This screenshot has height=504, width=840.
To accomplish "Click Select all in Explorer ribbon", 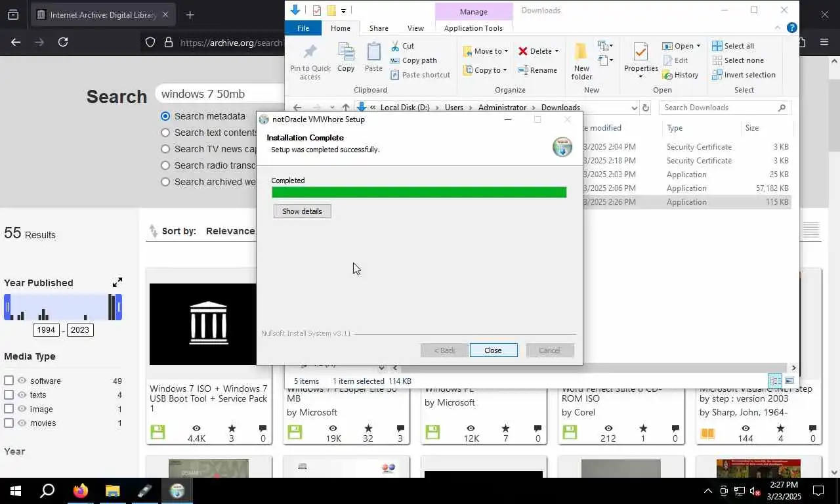I will click(733, 46).
